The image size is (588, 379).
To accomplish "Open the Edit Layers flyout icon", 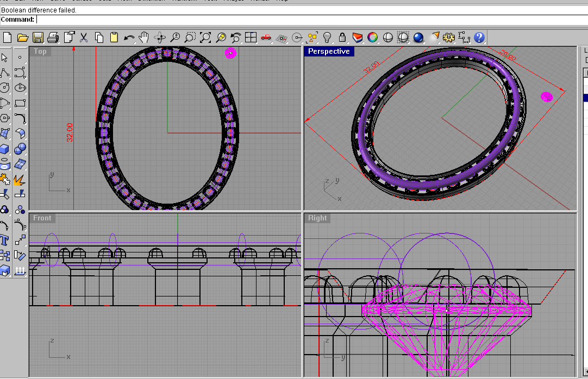I will (357, 37).
